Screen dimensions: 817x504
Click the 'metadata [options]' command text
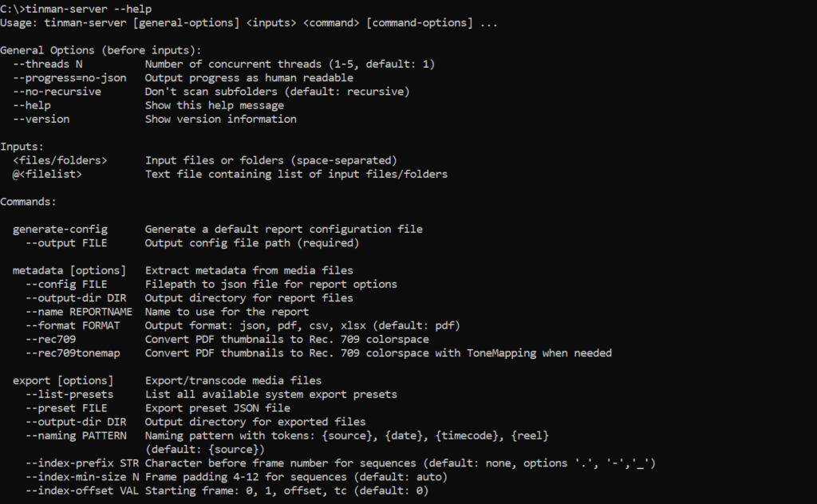tap(69, 270)
